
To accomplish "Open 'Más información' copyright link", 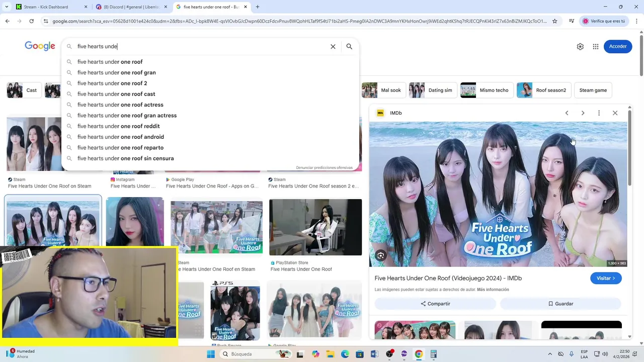I will 493,290.
